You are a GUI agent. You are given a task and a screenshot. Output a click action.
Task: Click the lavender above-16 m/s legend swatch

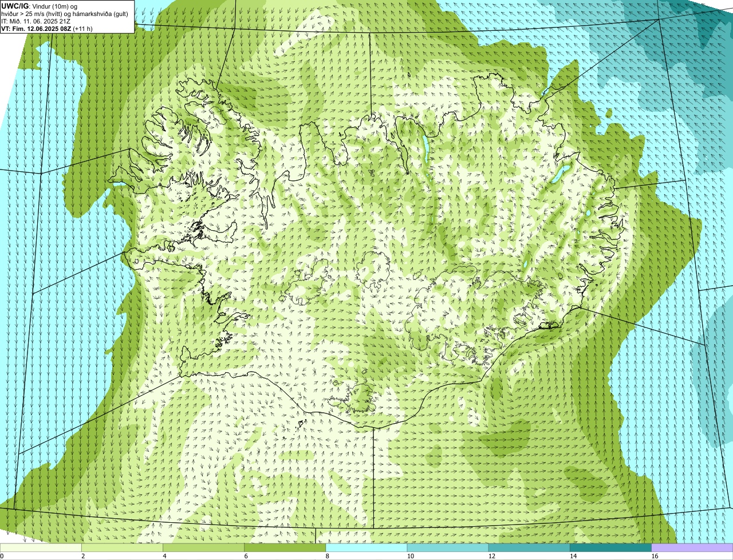(692, 547)
